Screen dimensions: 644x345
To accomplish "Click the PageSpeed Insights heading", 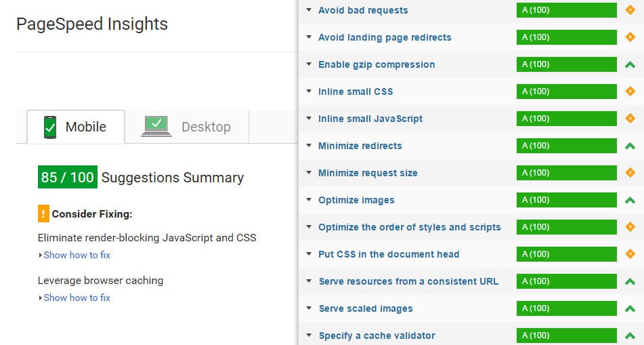I will (x=92, y=24).
